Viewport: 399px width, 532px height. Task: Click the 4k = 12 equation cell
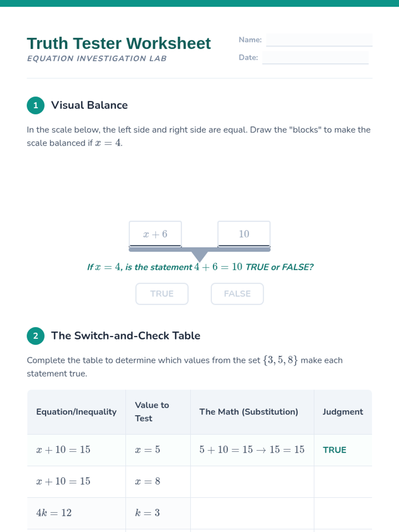(x=54, y=513)
